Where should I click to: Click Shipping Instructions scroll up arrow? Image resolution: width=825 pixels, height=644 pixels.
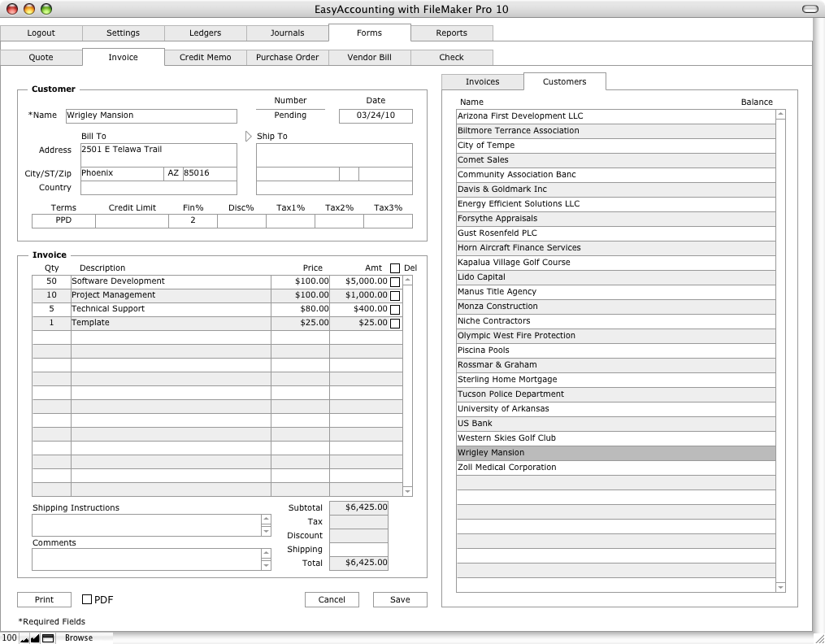[x=267, y=520]
